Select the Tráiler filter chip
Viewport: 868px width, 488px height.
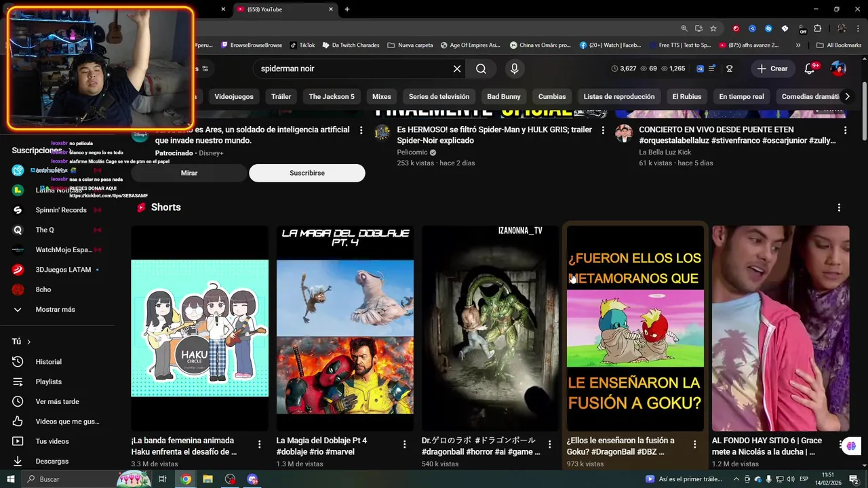coord(281,96)
